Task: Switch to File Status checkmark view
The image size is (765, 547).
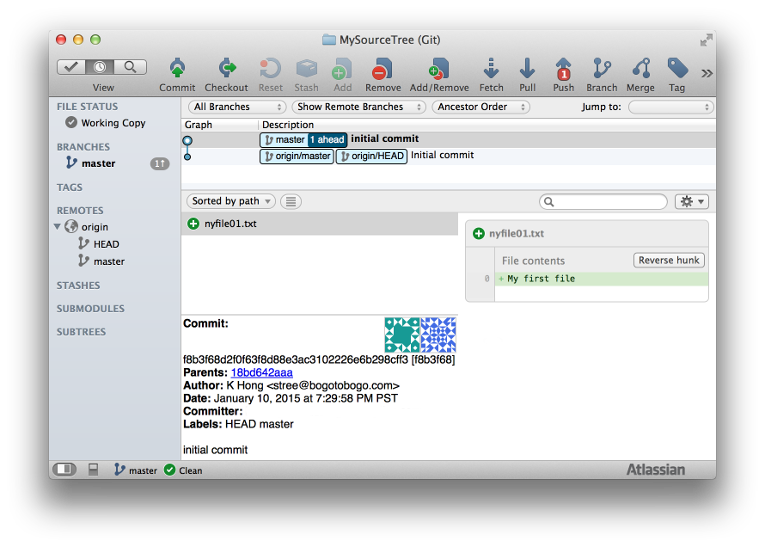Action: [71, 67]
